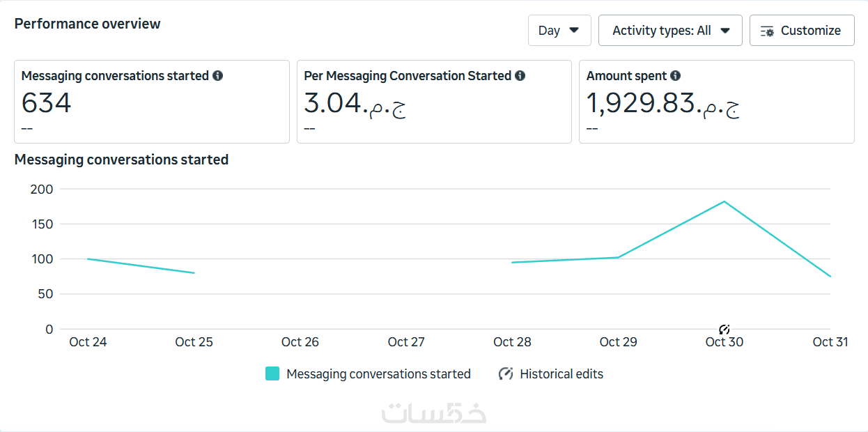The height and width of the screenshot is (432, 868).
Task: Click info icon beside Messaging conversations started
Action: [x=218, y=76]
